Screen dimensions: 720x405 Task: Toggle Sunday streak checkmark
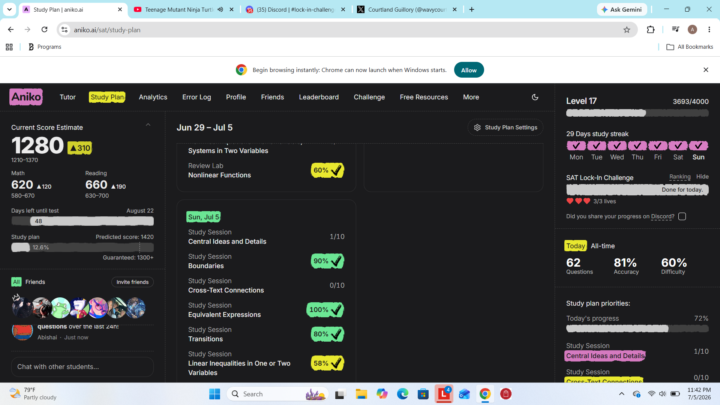(x=698, y=146)
